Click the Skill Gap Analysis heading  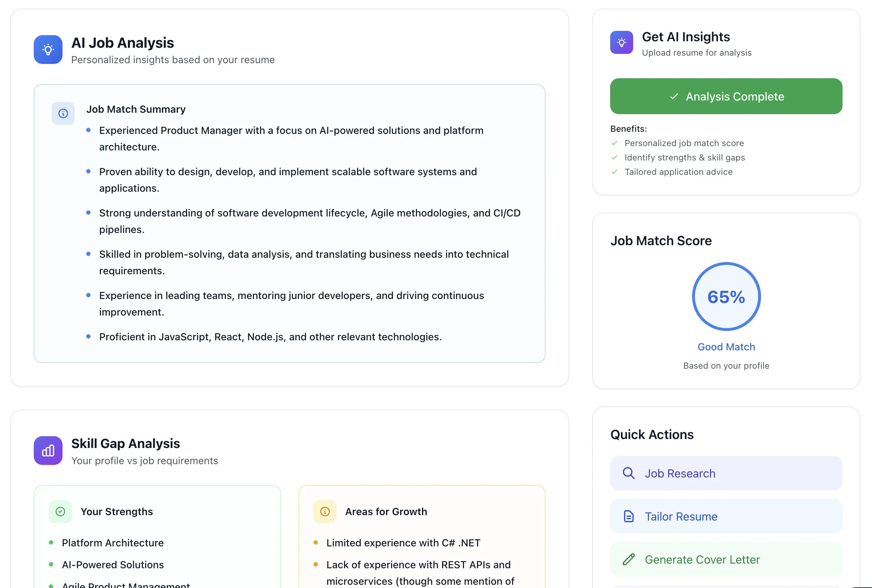coord(126,444)
